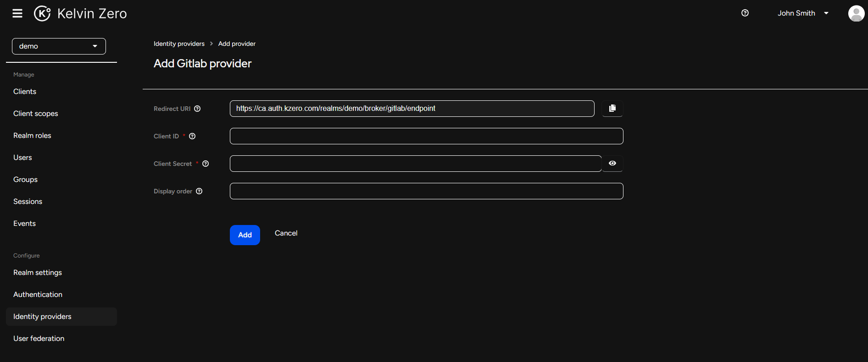Open the hamburger navigation menu
This screenshot has height=362, width=868.
17,13
